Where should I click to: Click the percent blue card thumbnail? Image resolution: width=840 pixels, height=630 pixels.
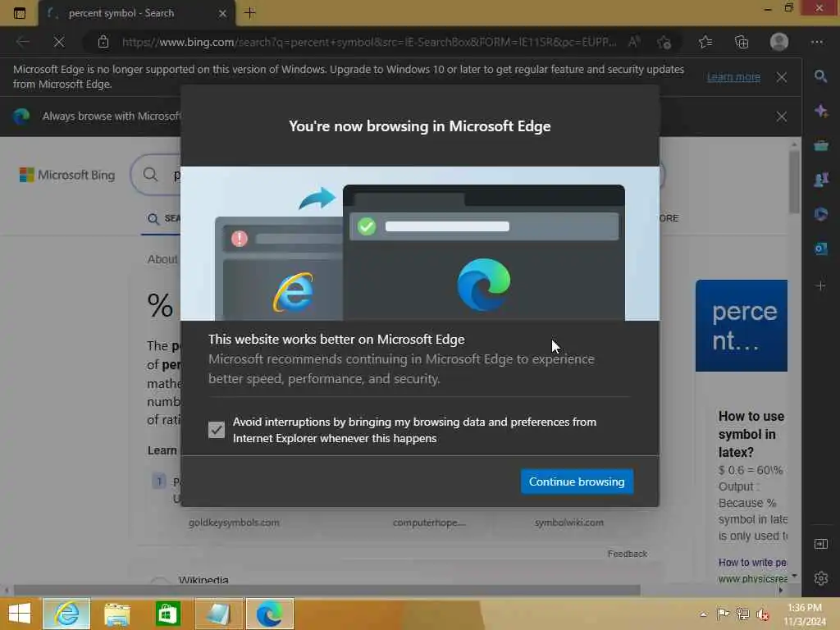pos(742,325)
